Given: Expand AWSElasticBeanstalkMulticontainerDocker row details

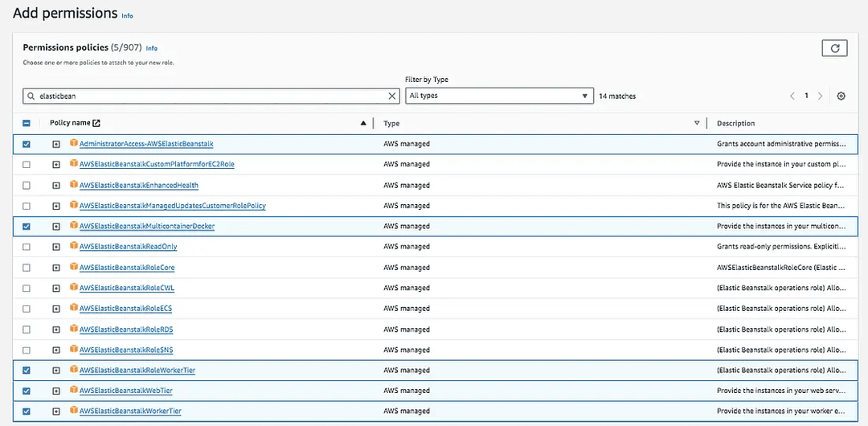Looking at the screenshot, I should tap(56, 227).
